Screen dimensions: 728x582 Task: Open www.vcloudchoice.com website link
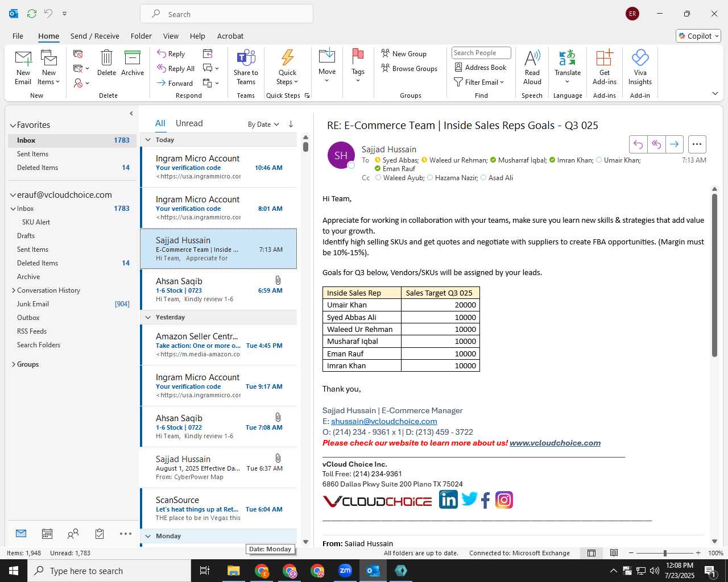[555, 443]
